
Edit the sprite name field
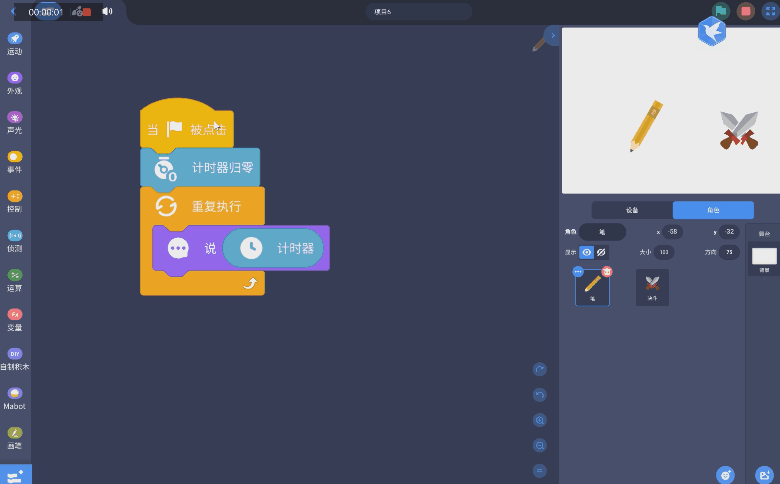[x=602, y=232]
